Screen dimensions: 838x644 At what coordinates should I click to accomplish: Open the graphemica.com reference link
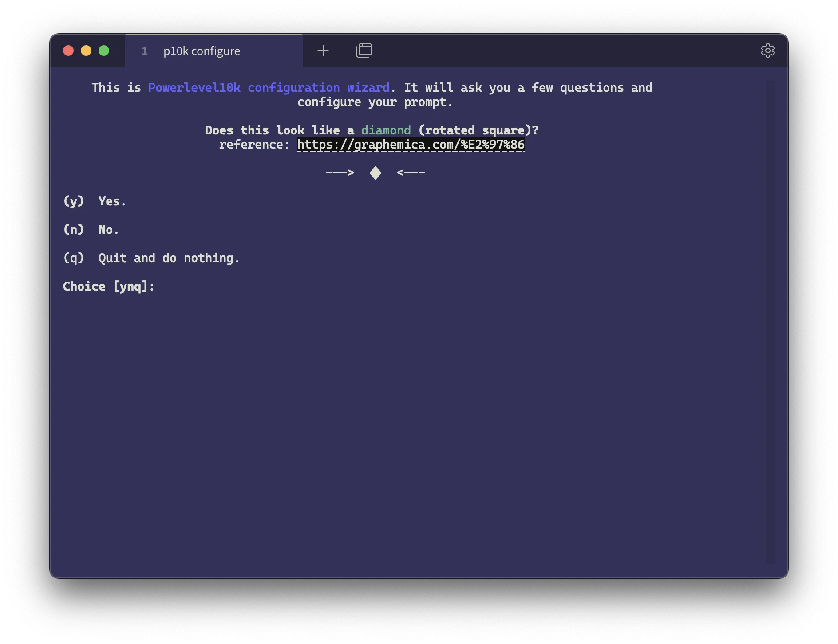point(411,145)
